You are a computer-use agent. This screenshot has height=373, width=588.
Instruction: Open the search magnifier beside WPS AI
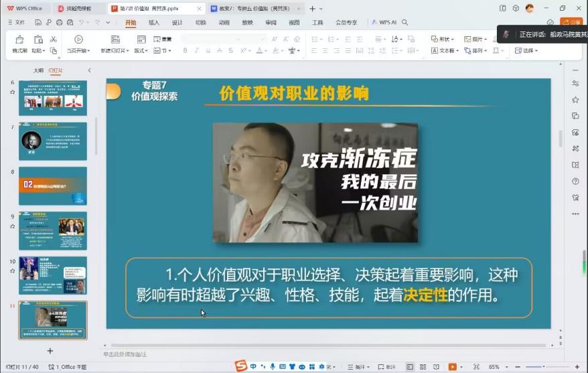tap(405, 22)
